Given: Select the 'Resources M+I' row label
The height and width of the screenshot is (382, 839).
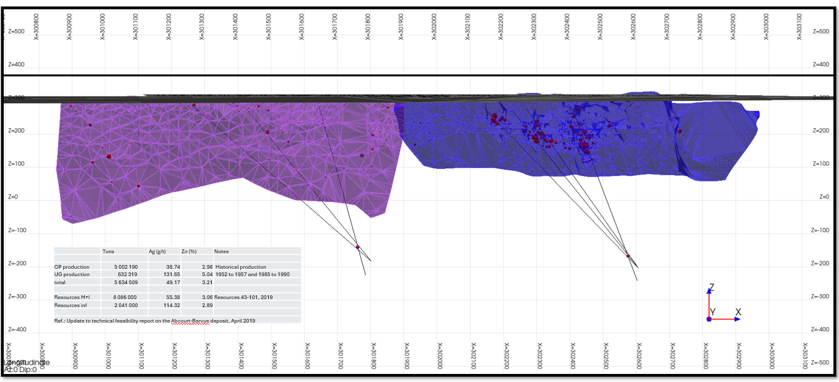Looking at the screenshot, I should tap(72, 297).
